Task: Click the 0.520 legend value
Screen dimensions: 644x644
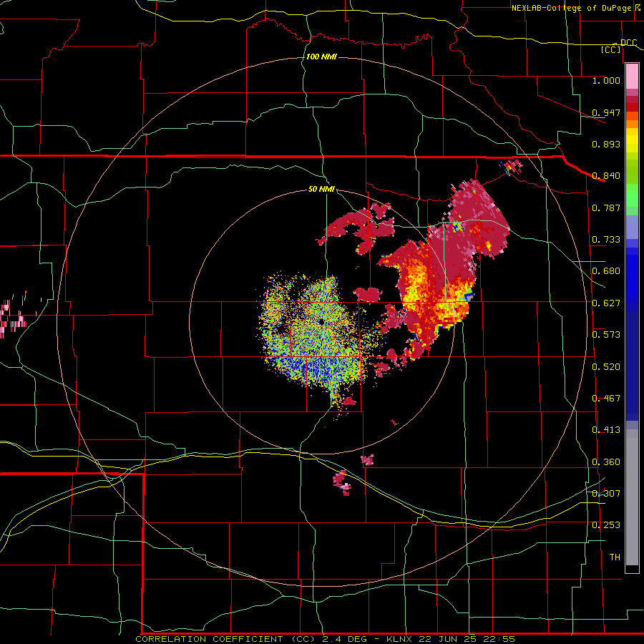Action: [606, 367]
